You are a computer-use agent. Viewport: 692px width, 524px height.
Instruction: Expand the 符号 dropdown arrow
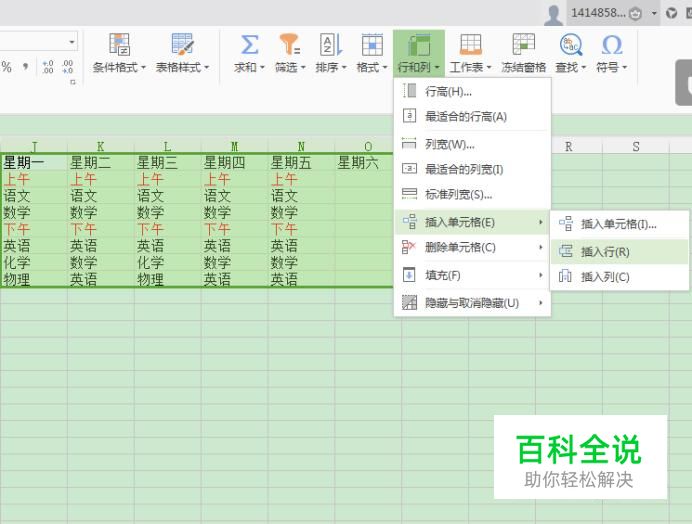click(624, 68)
